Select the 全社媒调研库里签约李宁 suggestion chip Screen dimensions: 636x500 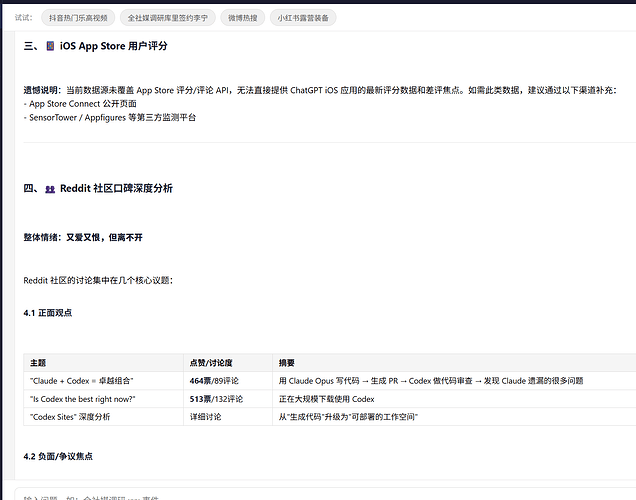[168, 18]
